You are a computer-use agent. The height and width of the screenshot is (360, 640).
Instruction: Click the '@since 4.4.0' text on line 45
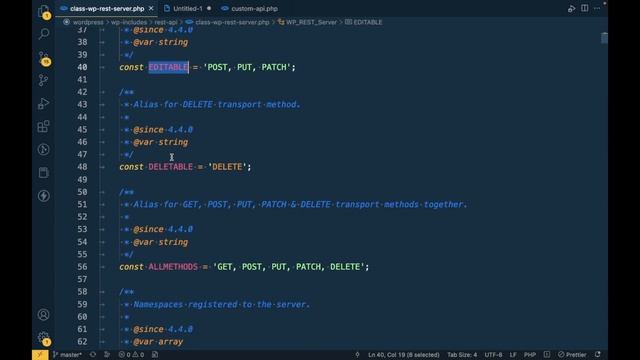pos(163,129)
